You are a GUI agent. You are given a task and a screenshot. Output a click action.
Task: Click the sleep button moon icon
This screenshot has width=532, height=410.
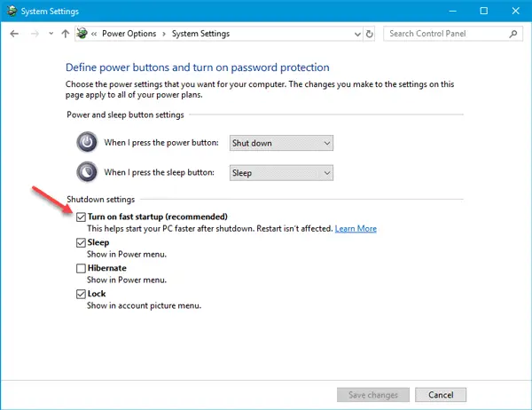pos(87,172)
